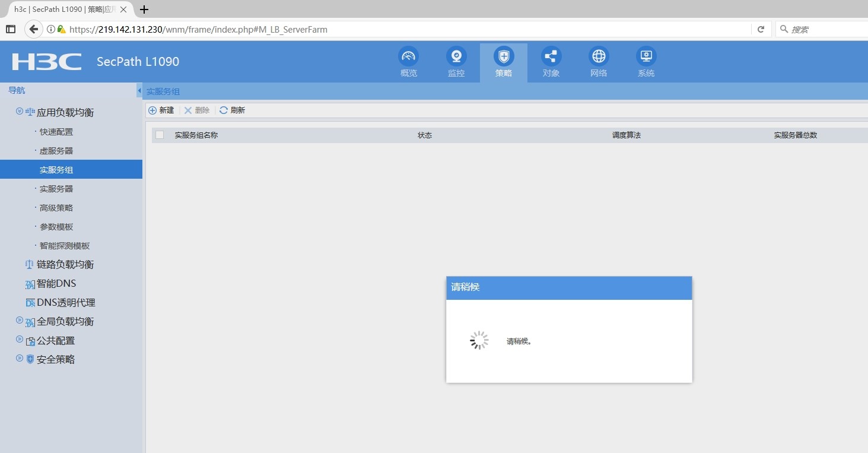Open the 网络 network globe icon
Image resolution: width=868 pixels, height=453 pixels.
pos(599,57)
